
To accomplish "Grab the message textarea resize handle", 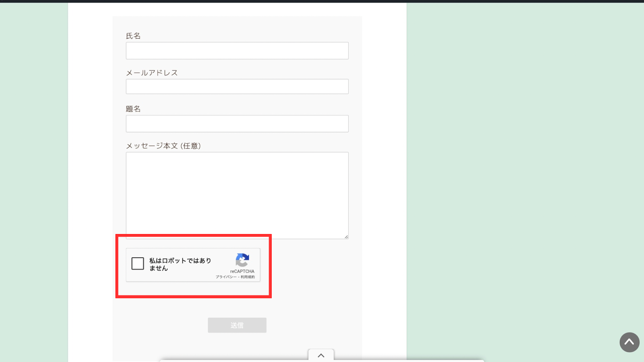I will click(346, 237).
